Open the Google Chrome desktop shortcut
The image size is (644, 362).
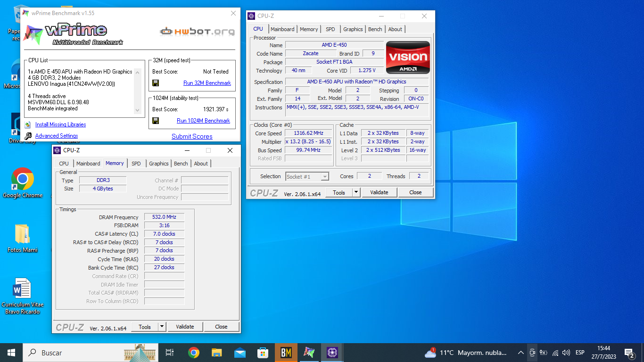pyautogui.click(x=23, y=183)
